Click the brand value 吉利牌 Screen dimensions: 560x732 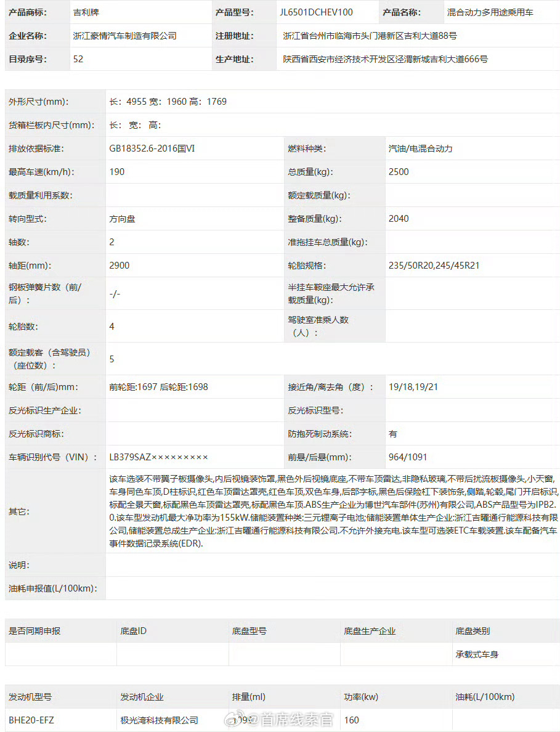coord(86,12)
